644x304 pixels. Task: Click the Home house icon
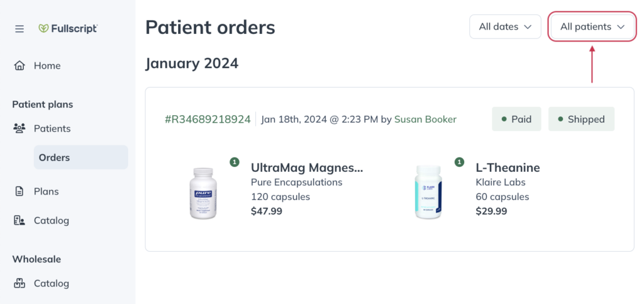click(19, 65)
